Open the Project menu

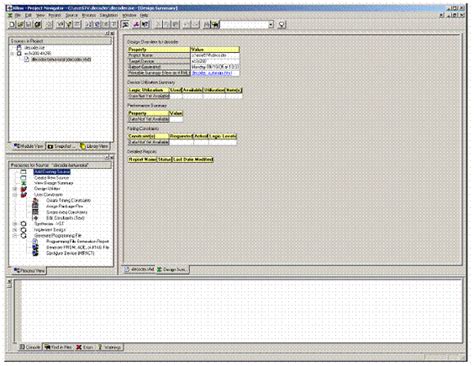[55, 15]
